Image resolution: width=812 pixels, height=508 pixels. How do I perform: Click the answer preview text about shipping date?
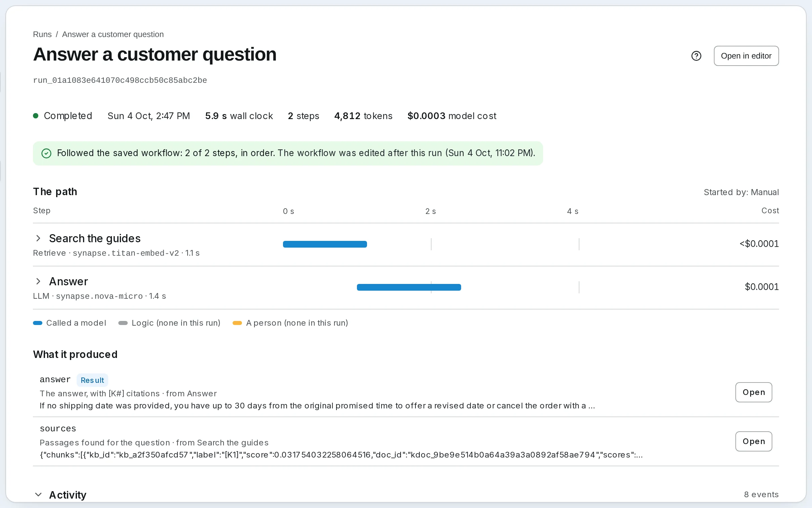click(317, 406)
